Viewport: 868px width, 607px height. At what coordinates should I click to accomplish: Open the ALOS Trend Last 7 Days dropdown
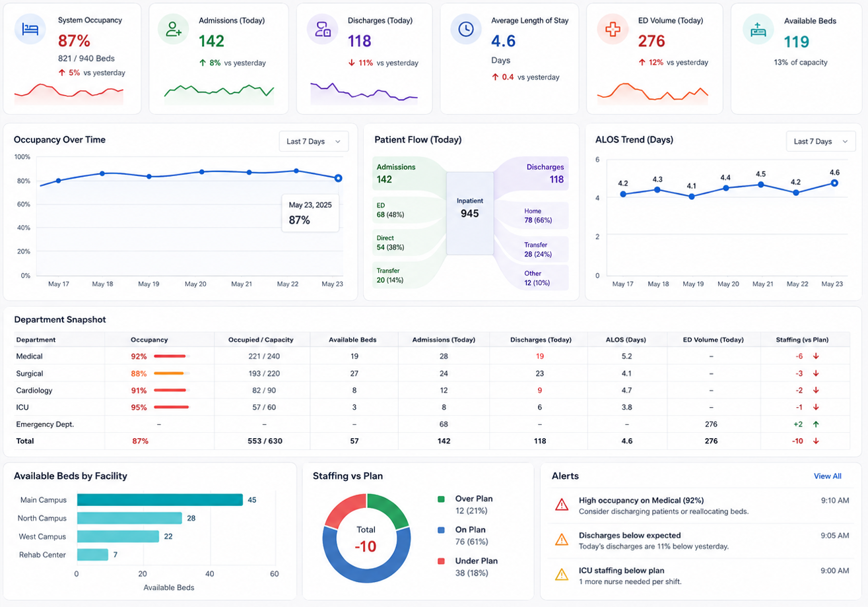(820, 141)
